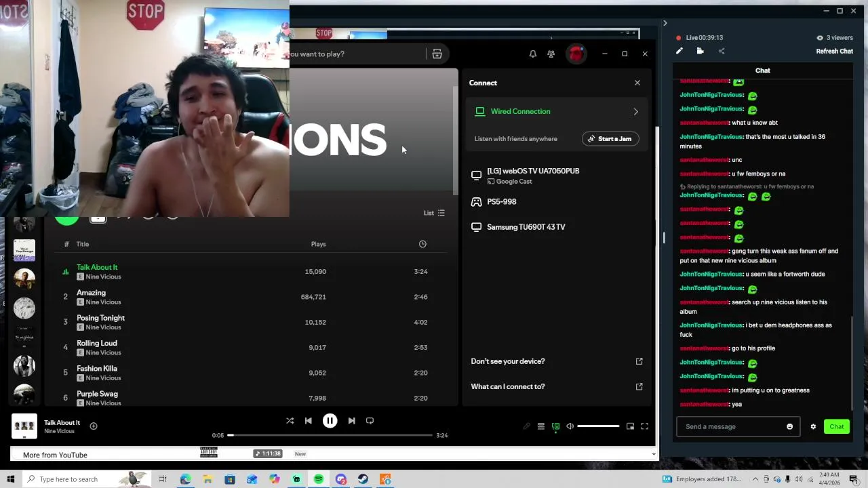Image resolution: width=868 pixels, height=488 pixels.
Task: Open the Don't see your device link
Action: coord(557,361)
